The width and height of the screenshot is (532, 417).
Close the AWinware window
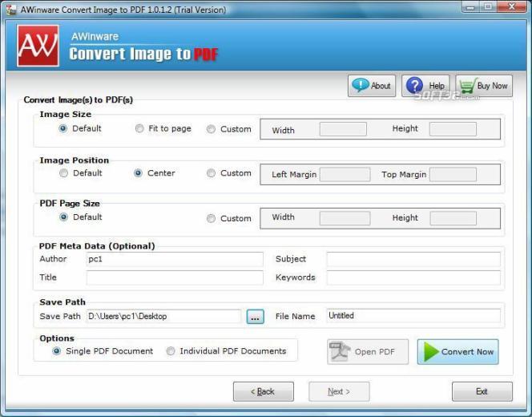pos(512,6)
